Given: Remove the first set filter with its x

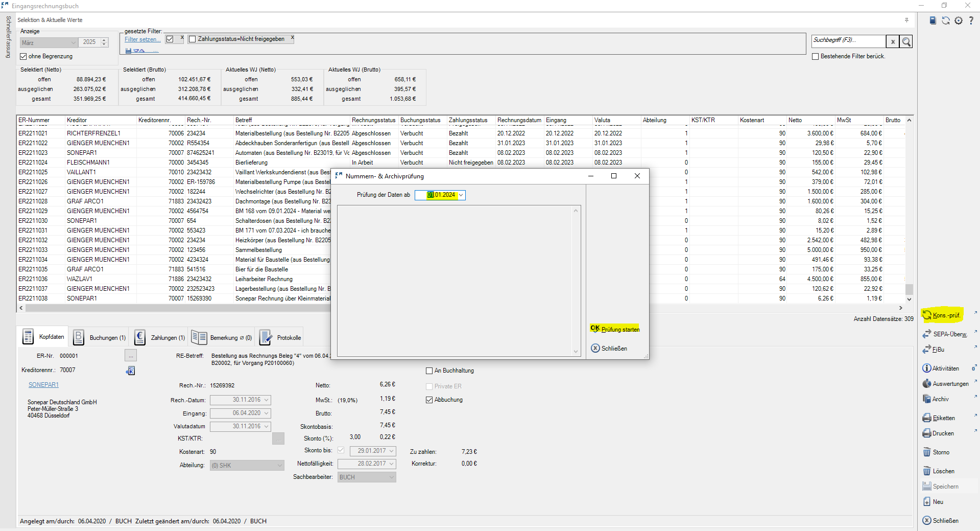Looking at the screenshot, I should tap(182, 38).
